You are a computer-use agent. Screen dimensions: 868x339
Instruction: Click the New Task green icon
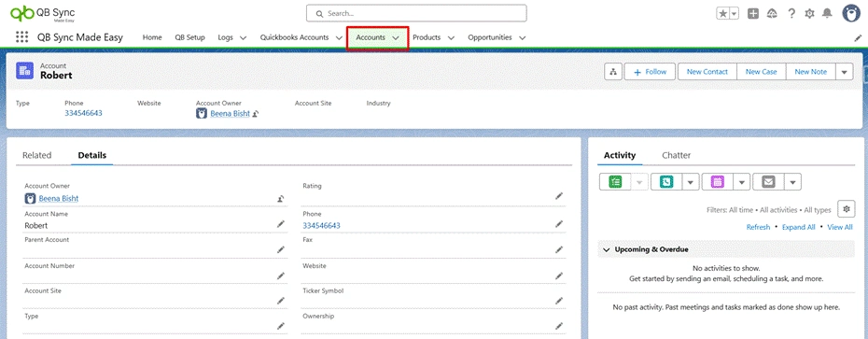coord(615,182)
